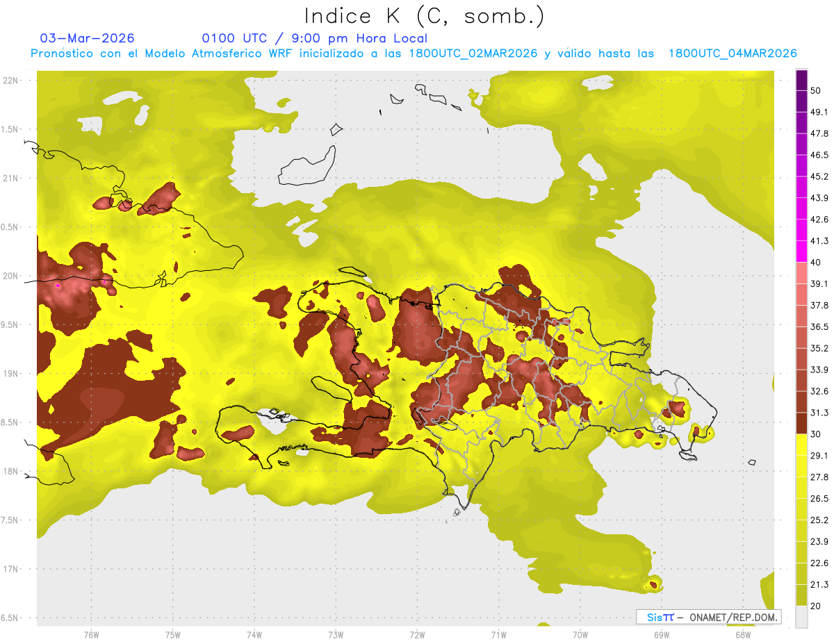Click the legend value "31.3"
834x644 pixels.
point(819,413)
